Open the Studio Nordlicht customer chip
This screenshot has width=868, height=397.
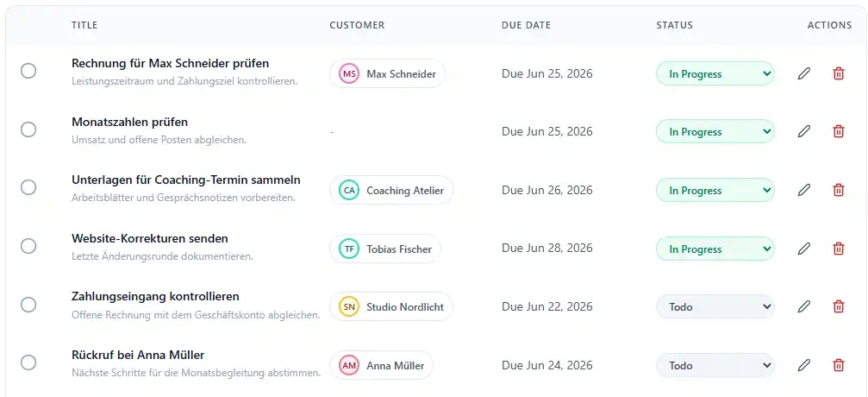point(390,306)
